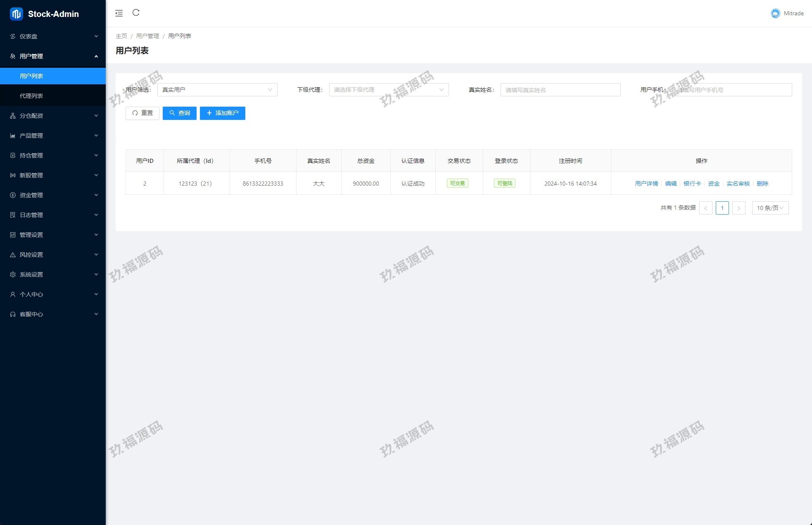This screenshot has width=812, height=525.
Task: Click the 真实姓名 input field
Action: tap(560, 90)
